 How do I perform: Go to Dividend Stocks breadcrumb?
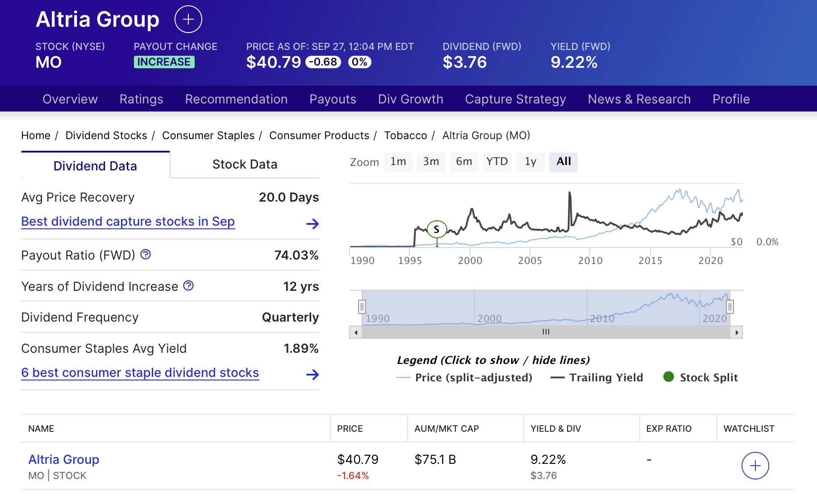106,136
